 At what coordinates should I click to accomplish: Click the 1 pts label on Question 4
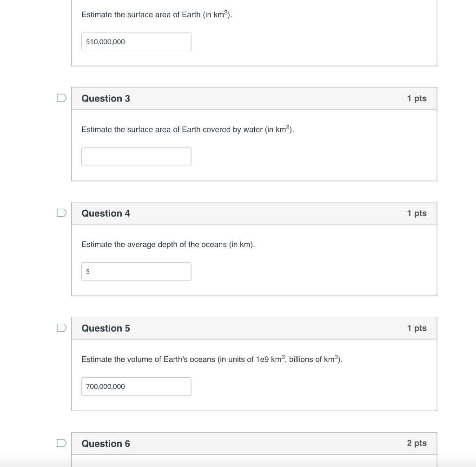416,213
